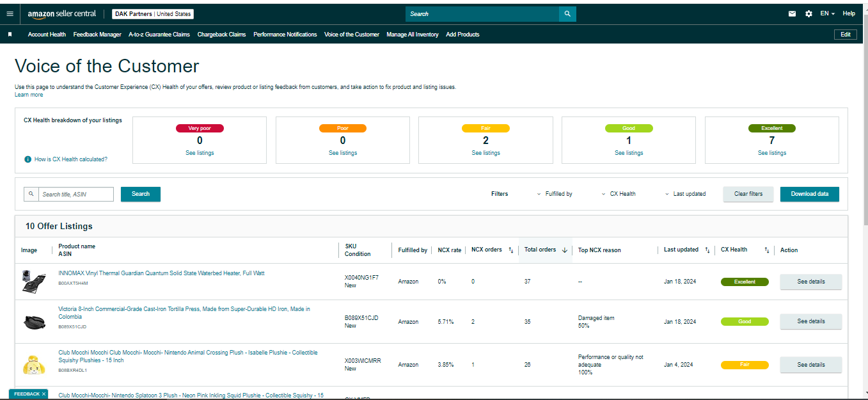The image size is (868, 400).
Task: Click the Amazon Seller Central logo
Action: [62, 14]
